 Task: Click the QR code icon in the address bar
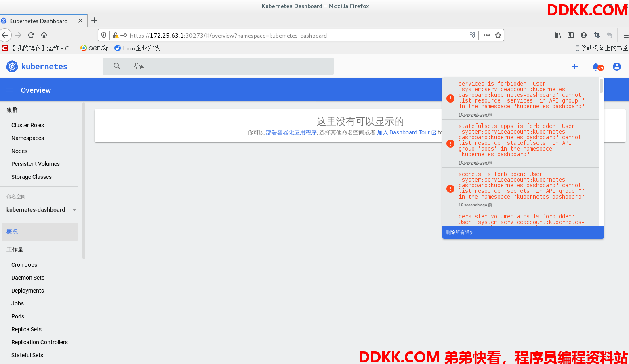tap(473, 35)
